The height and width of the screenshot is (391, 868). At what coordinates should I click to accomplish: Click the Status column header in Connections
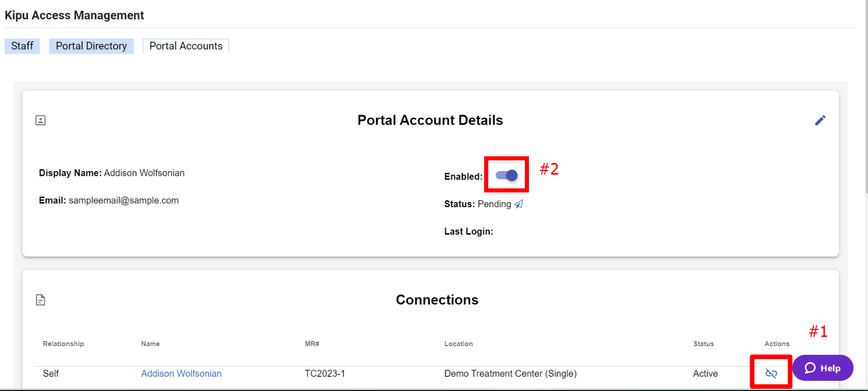click(704, 344)
